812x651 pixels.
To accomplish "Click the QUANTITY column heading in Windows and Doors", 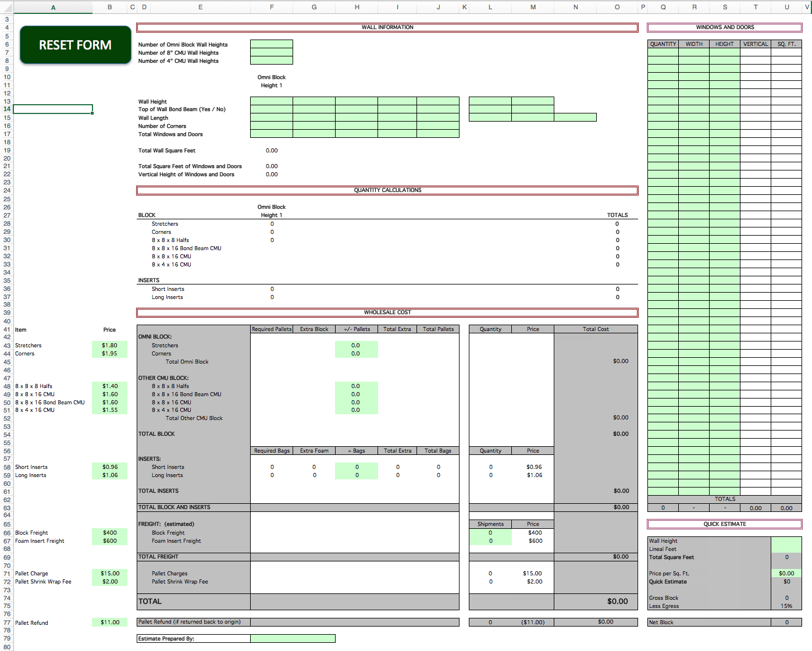I will tap(663, 44).
